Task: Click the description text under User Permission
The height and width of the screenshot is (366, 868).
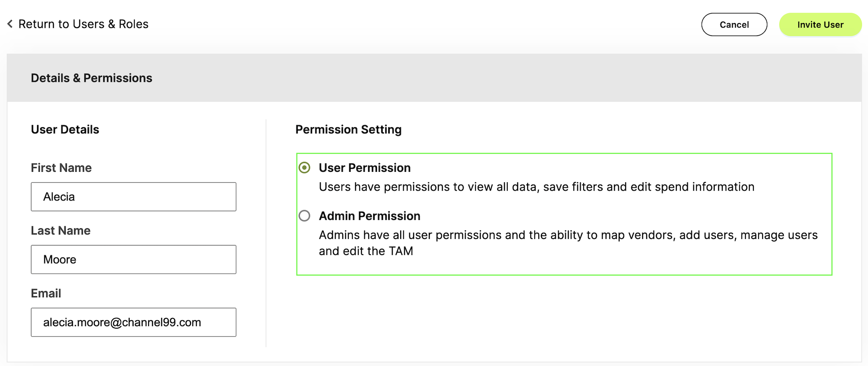Action: [537, 187]
